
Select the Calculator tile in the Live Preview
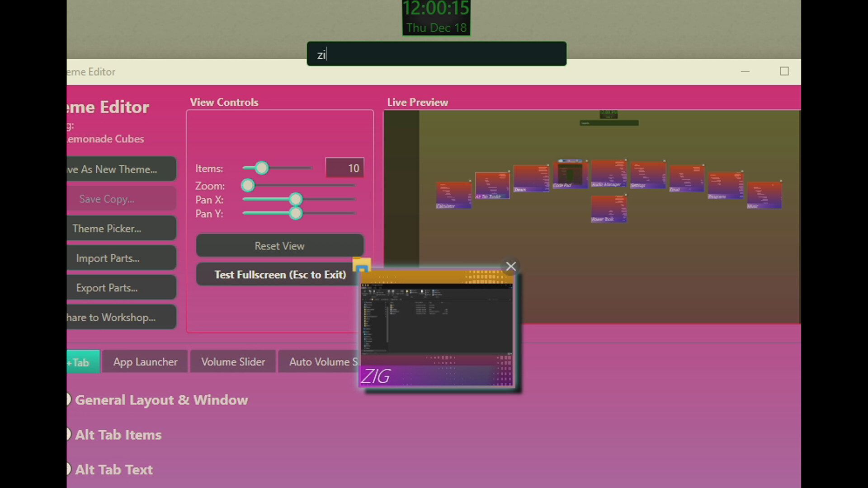(453, 195)
